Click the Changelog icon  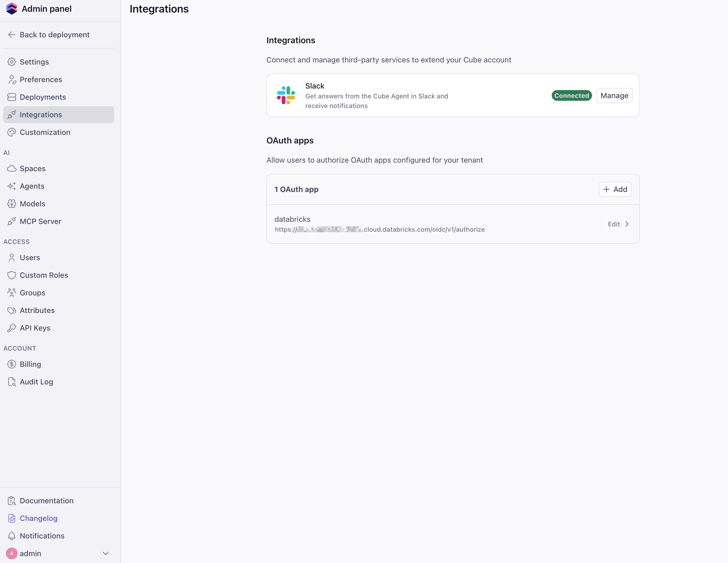12,518
